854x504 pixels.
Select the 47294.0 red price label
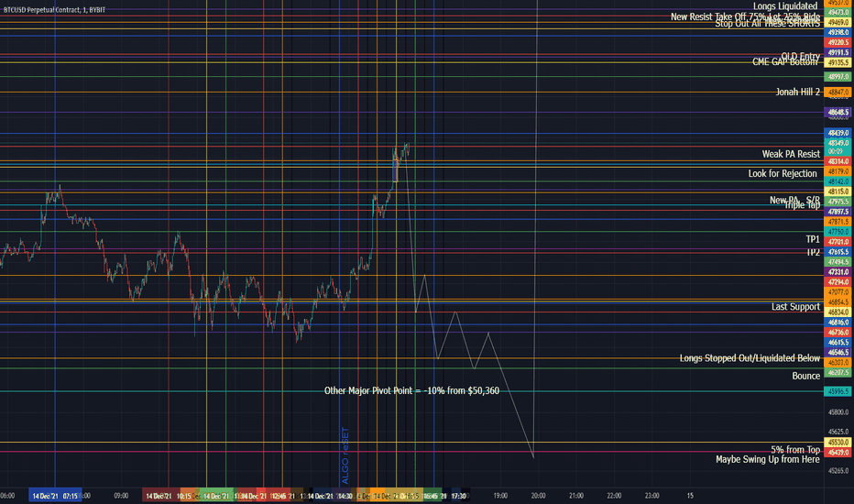pos(838,282)
